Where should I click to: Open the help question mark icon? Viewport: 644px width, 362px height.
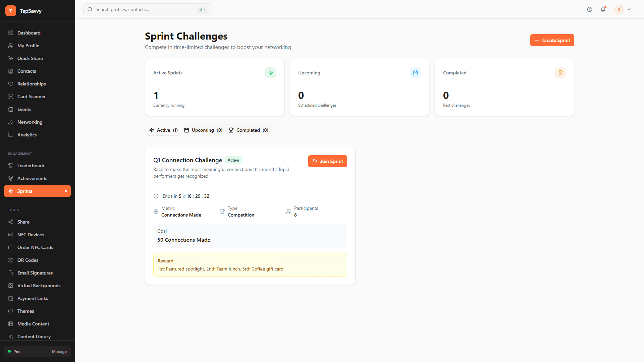pyautogui.click(x=590, y=9)
